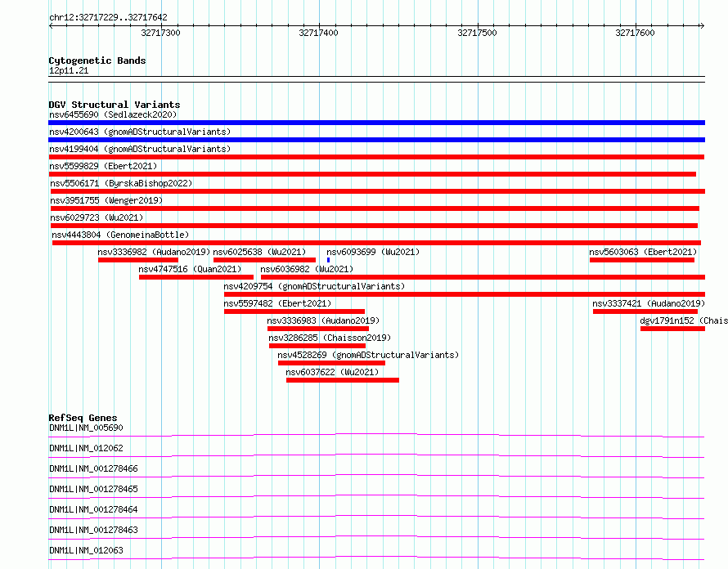Click the red bar under nsv5506171
This screenshot has width=728, height=569.
(378, 191)
